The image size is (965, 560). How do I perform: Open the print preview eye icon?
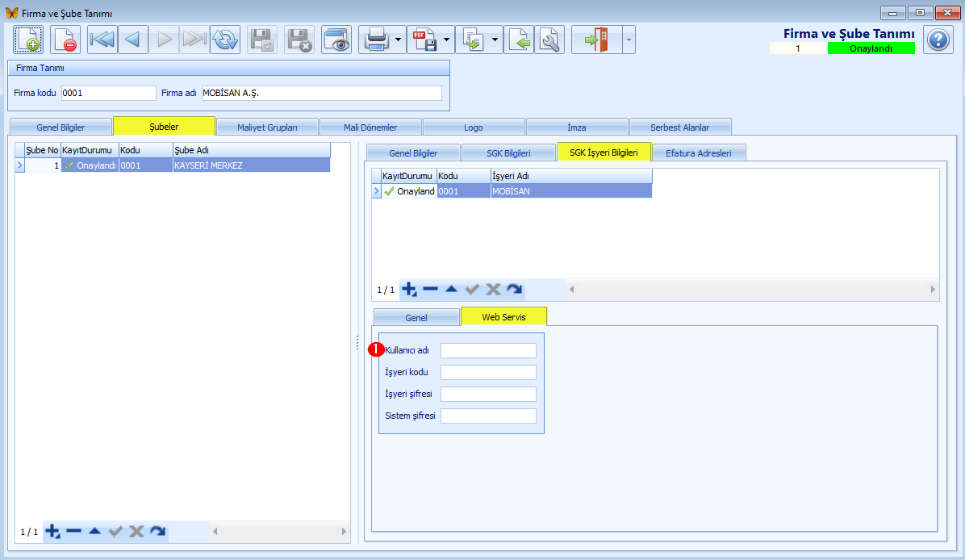[x=336, y=40]
